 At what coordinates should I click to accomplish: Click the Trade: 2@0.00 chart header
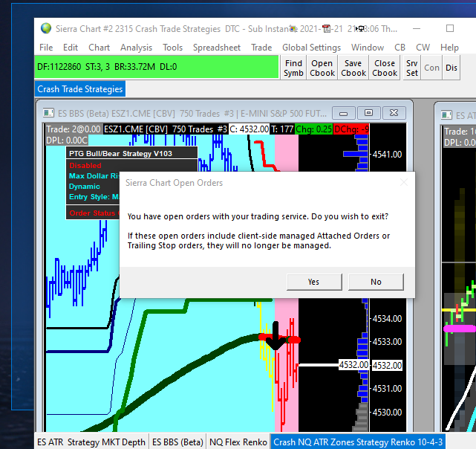[74, 129]
